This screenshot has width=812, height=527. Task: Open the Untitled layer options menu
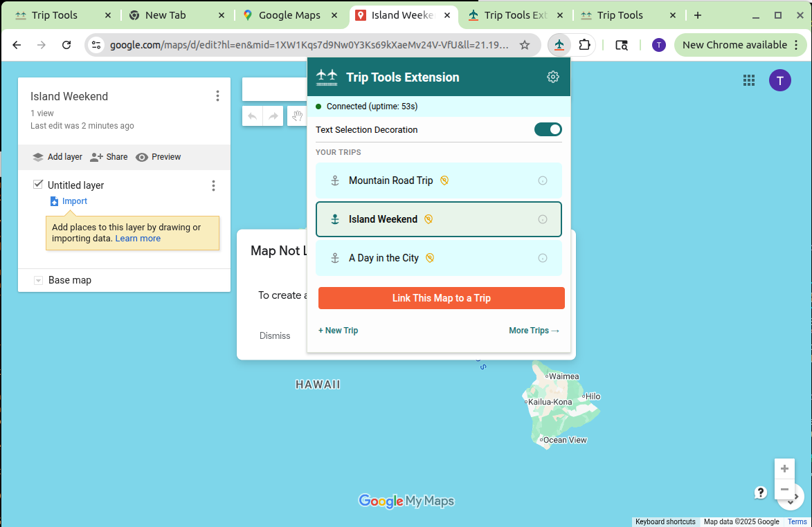click(213, 185)
